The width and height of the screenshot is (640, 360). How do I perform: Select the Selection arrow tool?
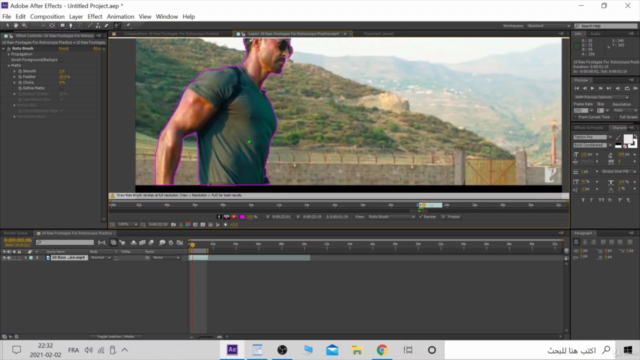pos(7,26)
